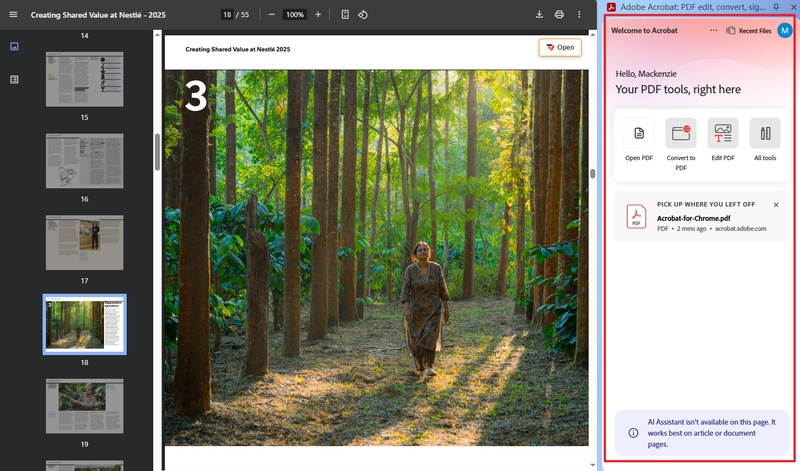
Task: Select page 18 thumbnail
Action: pos(85,324)
